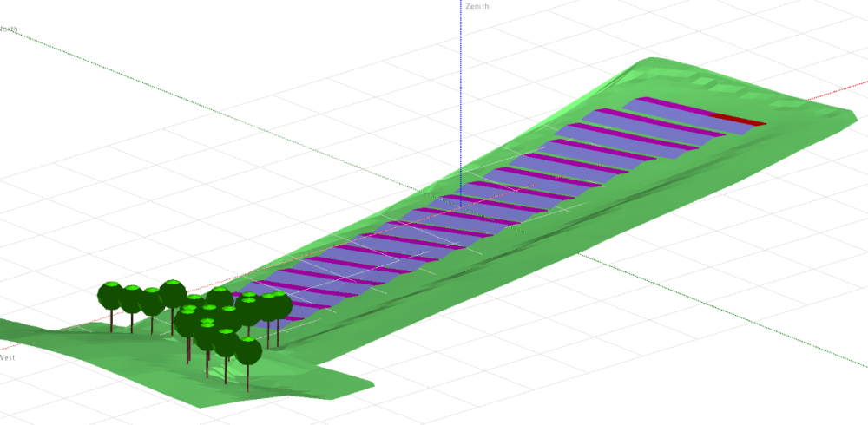Click the bottom-most tree in the cluster
The height and width of the screenshot is (425, 868).
point(248,350)
